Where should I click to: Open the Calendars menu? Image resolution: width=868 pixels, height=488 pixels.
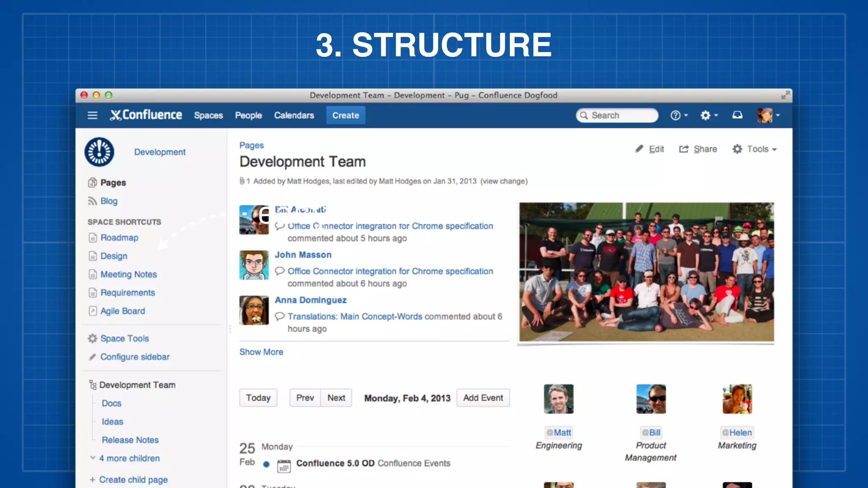pyautogui.click(x=294, y=115)
